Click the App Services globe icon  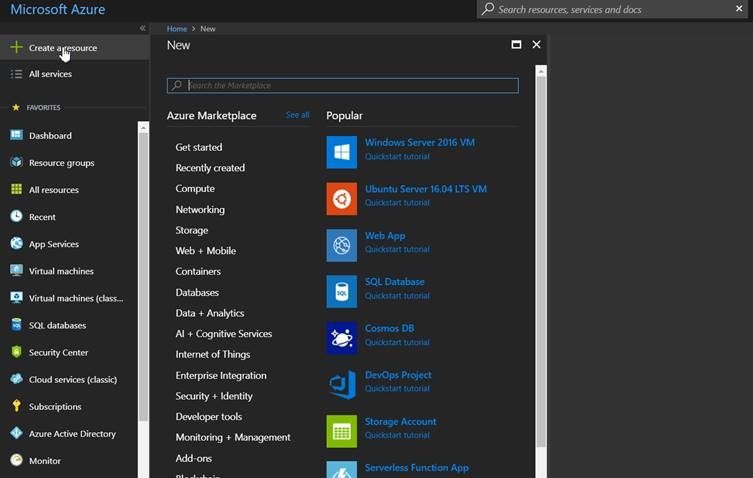pos(16,243)
